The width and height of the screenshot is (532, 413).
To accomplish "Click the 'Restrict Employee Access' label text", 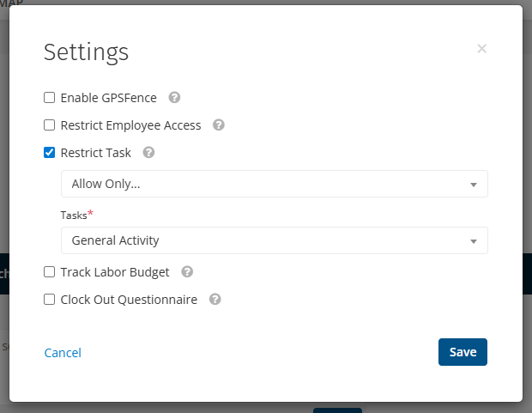I will [x=130, y=125].
